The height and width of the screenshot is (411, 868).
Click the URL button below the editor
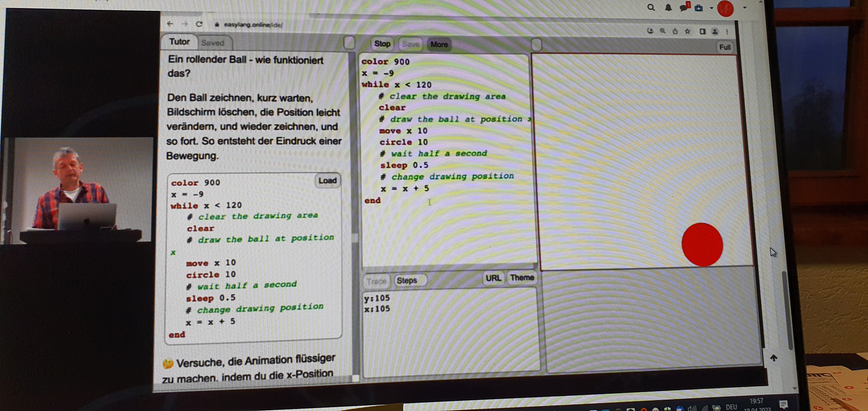[493, 278]
